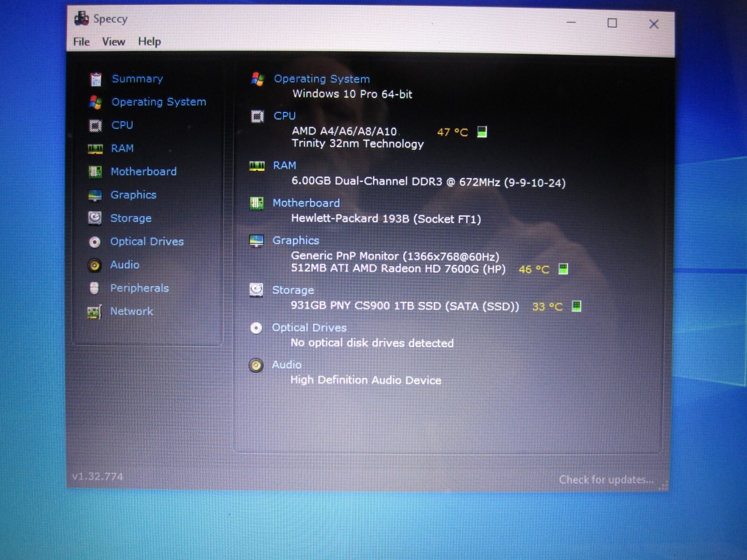
Task: Click the Storage hard drive icon in sidebar
Action: (x=95, y=218)
